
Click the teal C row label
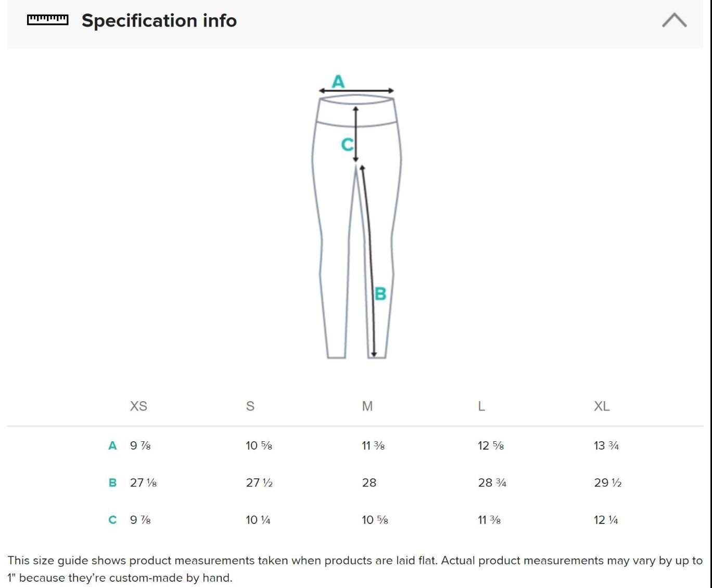[112, 520]
